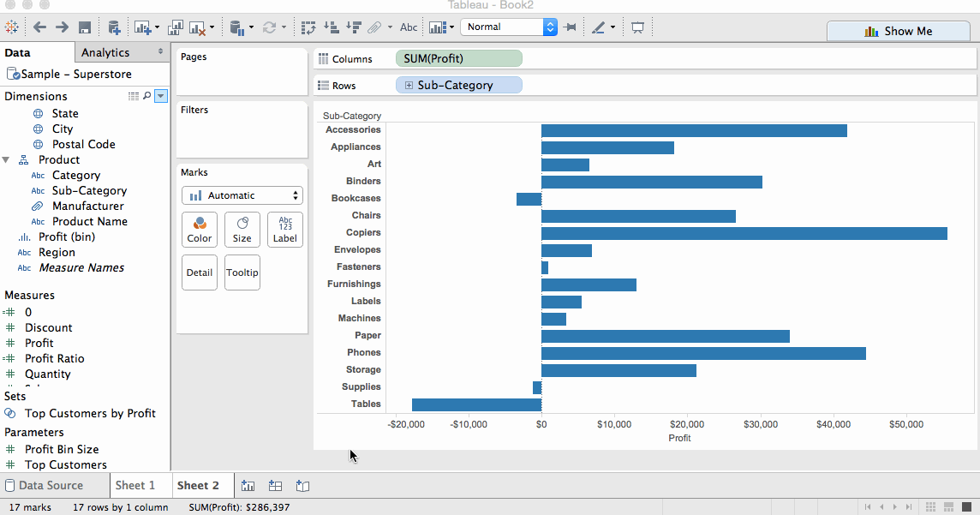Collapse the Product dimension hierarchy
980x515 pixels.
pyautogui.click(x=7, y=159)
